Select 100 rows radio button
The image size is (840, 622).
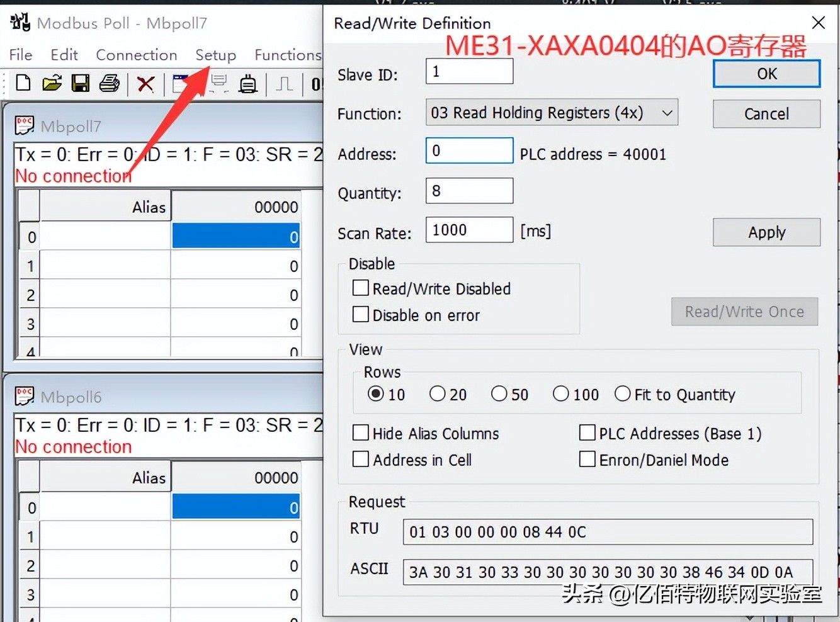point(561,393)
